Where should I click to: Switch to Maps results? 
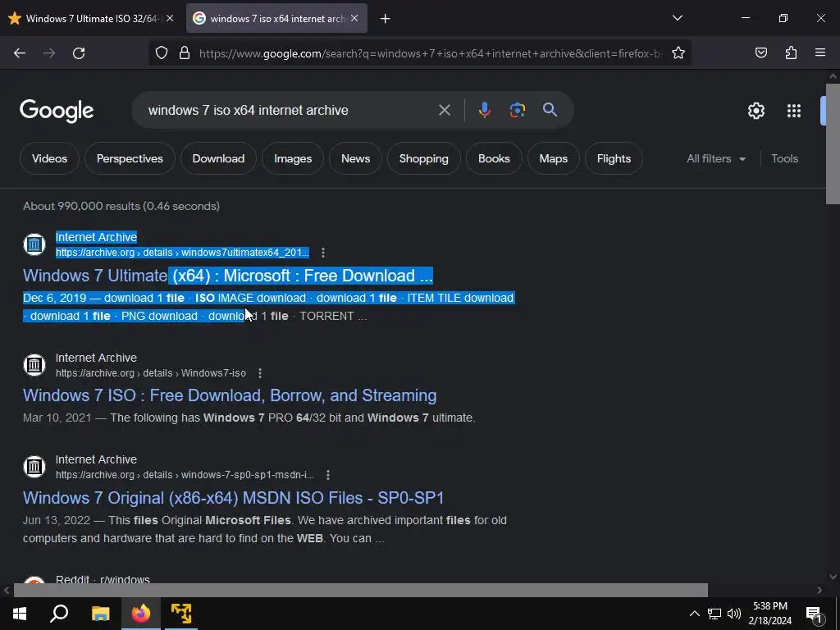click(x=554, y=158)
